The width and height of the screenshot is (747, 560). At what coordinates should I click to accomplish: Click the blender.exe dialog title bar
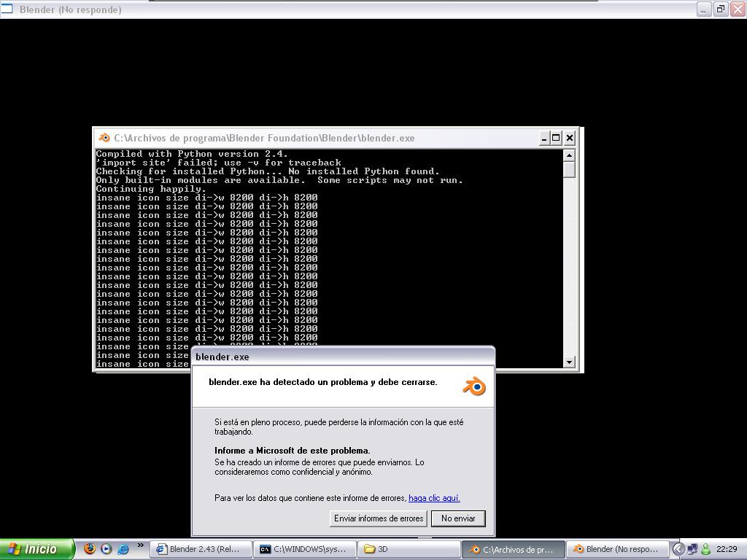pyautogui.click(x=343, y=357)
